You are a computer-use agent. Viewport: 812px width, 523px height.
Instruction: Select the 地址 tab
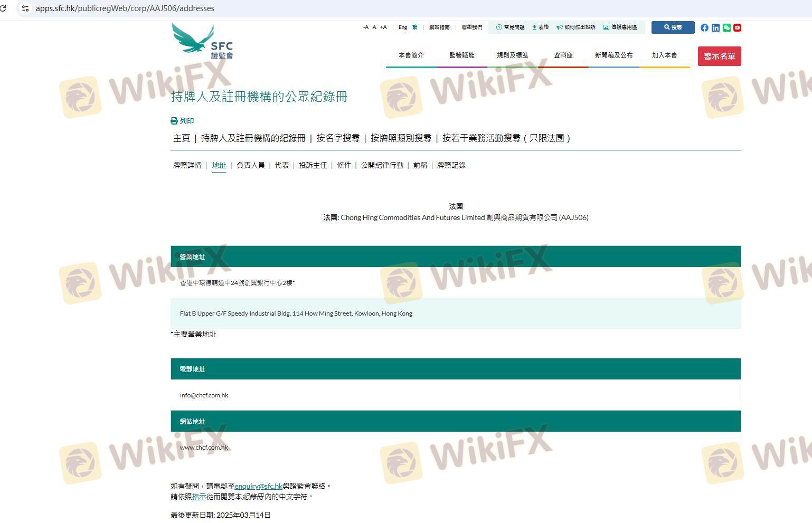(219, 165)
